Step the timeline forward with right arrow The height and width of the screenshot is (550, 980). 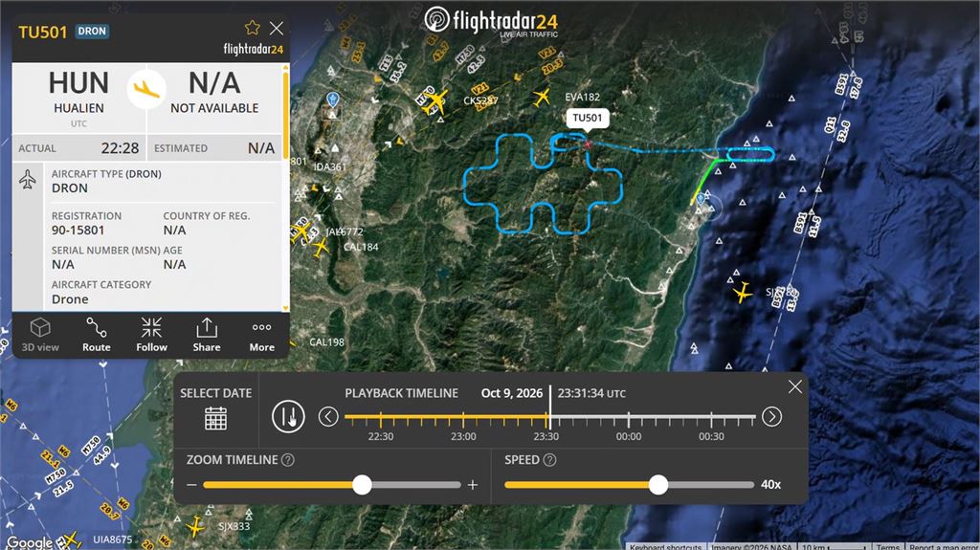click(x=772, y=416)
